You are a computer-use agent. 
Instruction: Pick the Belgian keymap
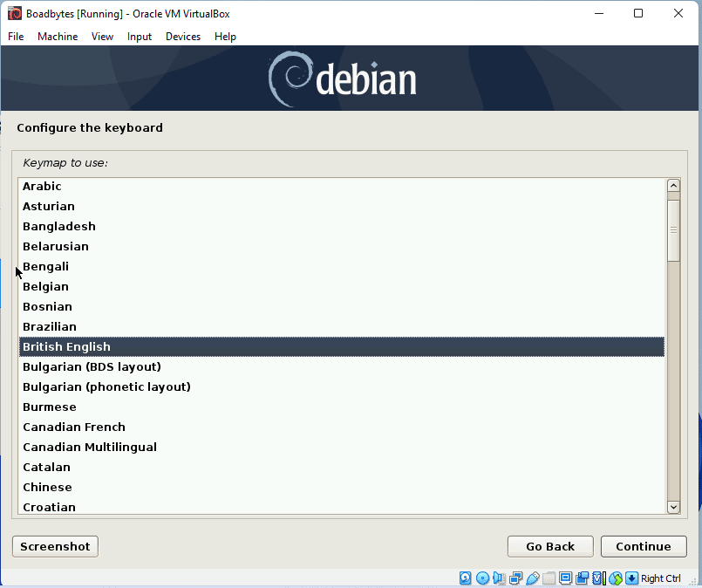click(x=342, y=287)
